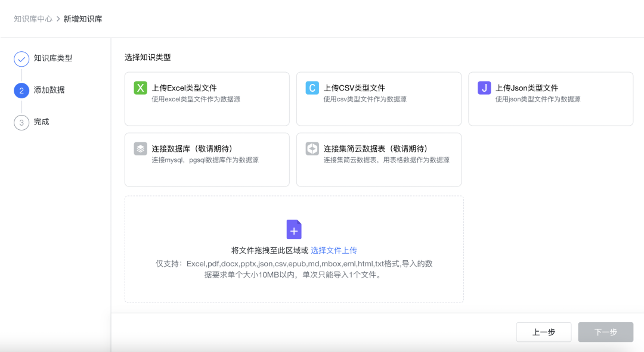Navigate to 知识库中心 breadcrumb
This screenshot has height=352, width=644.
pos(33,19)
